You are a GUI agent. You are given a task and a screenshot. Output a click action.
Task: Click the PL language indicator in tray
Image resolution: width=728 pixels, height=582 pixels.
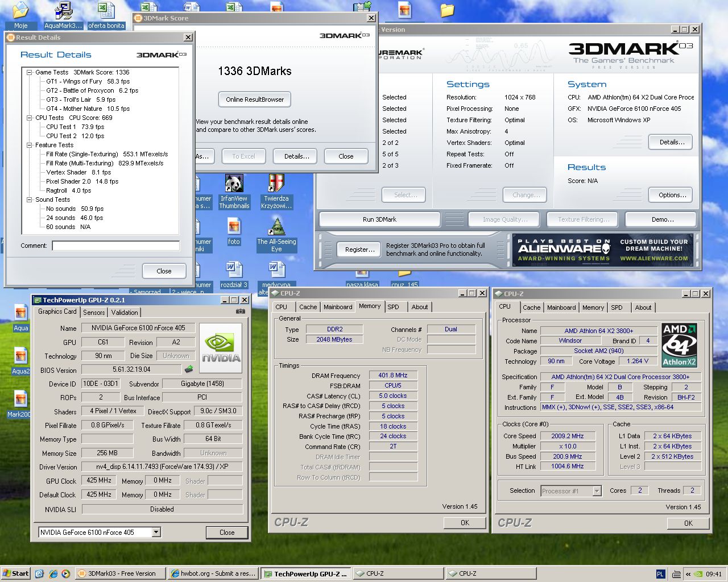660,574
